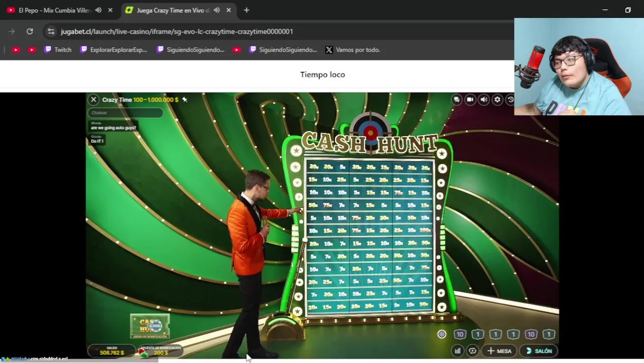Viewport: 644px width, 363px height.
Task: Open the game history clock icon
Action: [x=510, y=100]
